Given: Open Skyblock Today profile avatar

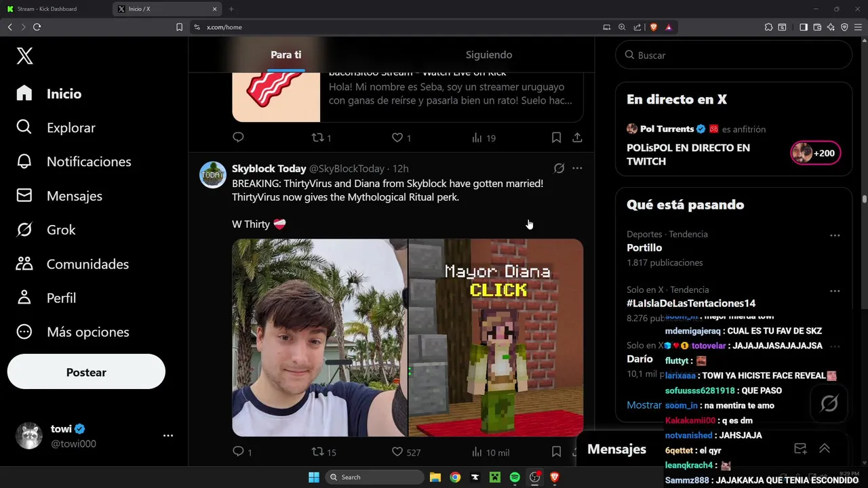Looking at the screenshot, I should (212, 175).
